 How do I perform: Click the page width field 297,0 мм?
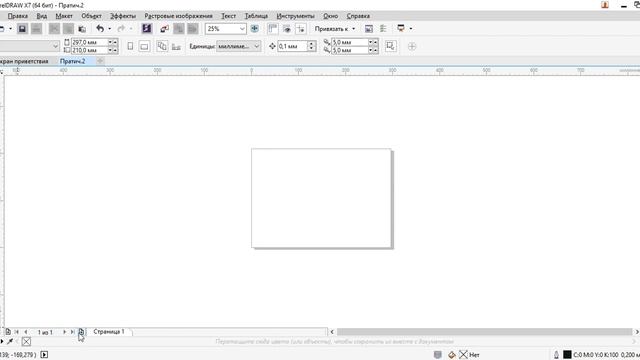click(x=89, y=42)
